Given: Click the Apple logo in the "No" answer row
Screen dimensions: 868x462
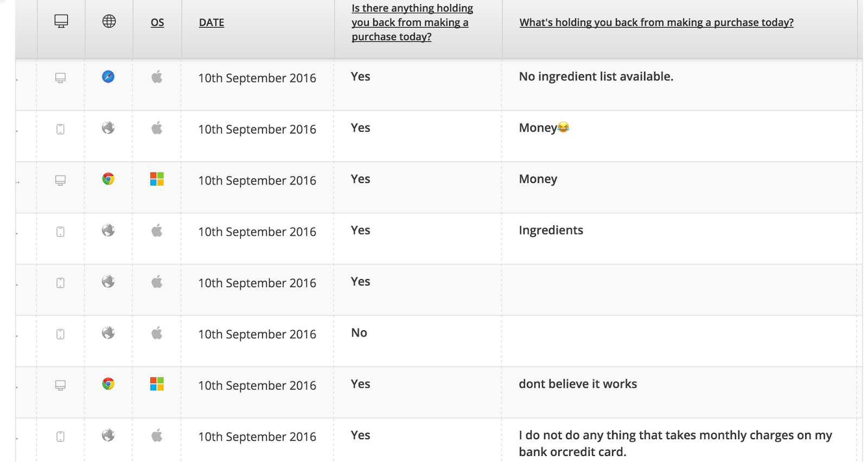Looking at the screenshot, I should 157,333.
